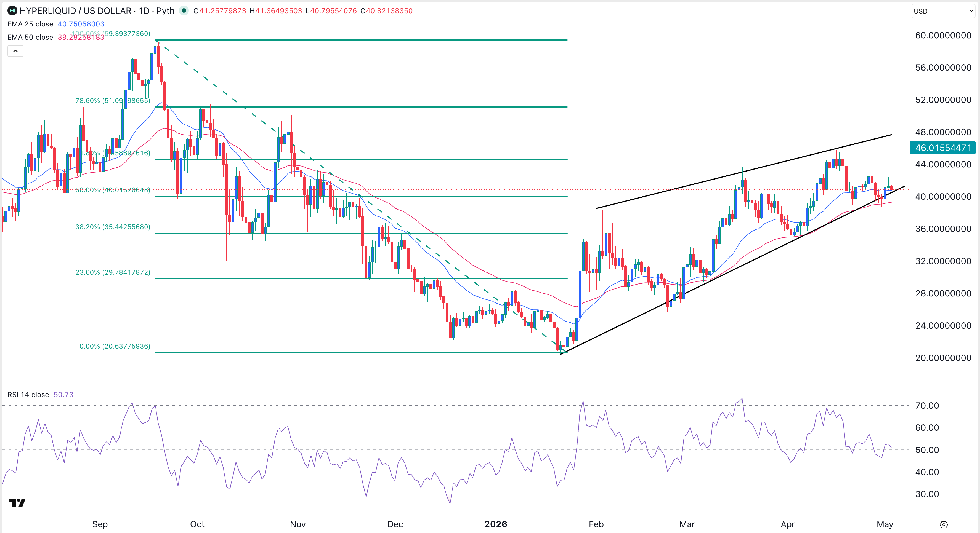Click the HYPERLIQUID / US DOLLAR symbol title
The image size is (980, 533).
coord(75,11)
